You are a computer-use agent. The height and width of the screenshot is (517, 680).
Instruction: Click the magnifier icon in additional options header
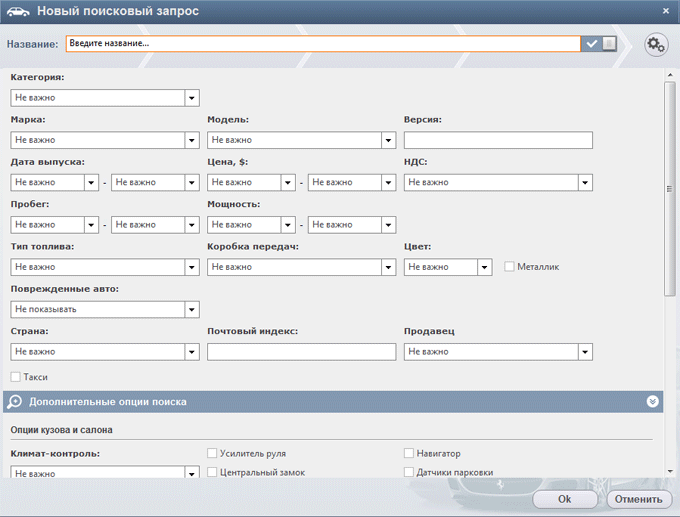(x=14, y=402)
